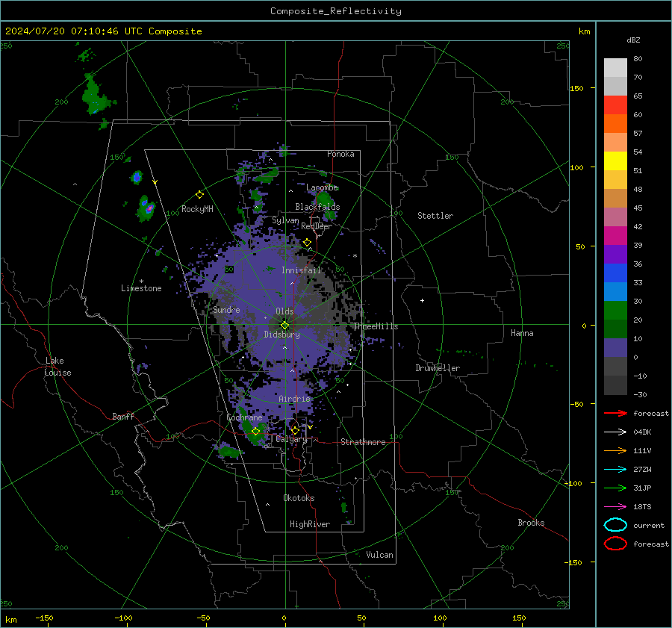Select the yellow 54-51 dBZ legend swatch

coord(615,161)
